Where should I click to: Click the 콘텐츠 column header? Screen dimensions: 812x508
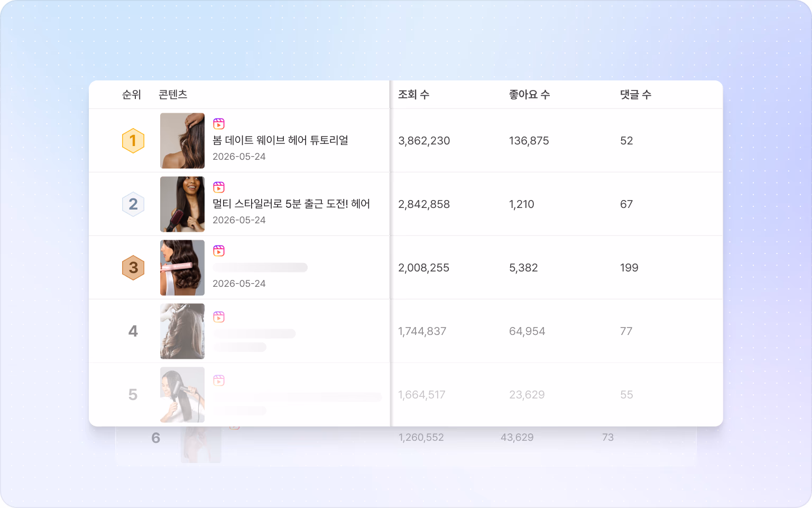[x=173, y=95]
